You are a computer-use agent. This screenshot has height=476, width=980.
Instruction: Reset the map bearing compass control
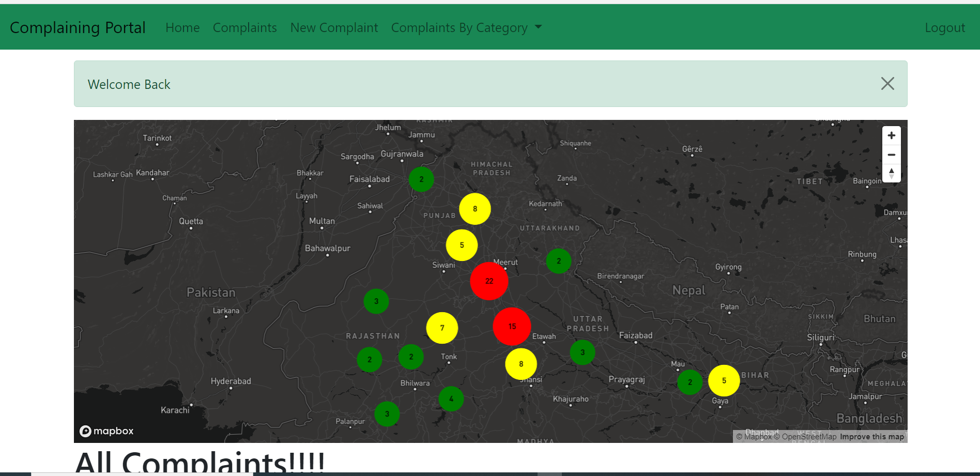point(891,173)
